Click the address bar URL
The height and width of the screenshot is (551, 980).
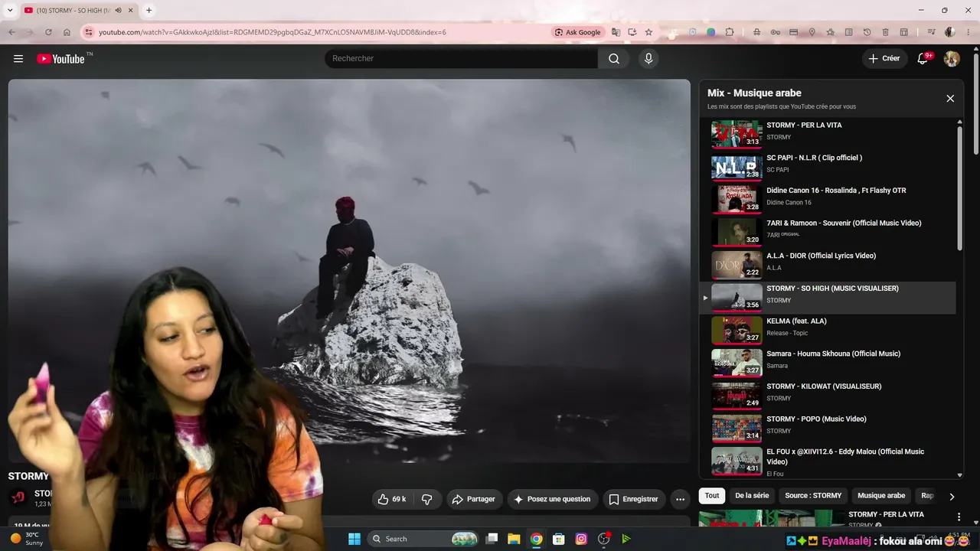273,32
